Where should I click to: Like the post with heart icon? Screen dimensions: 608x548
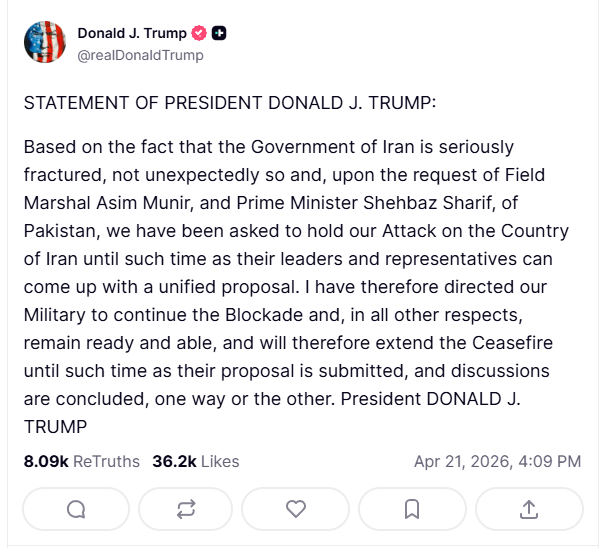295,509
